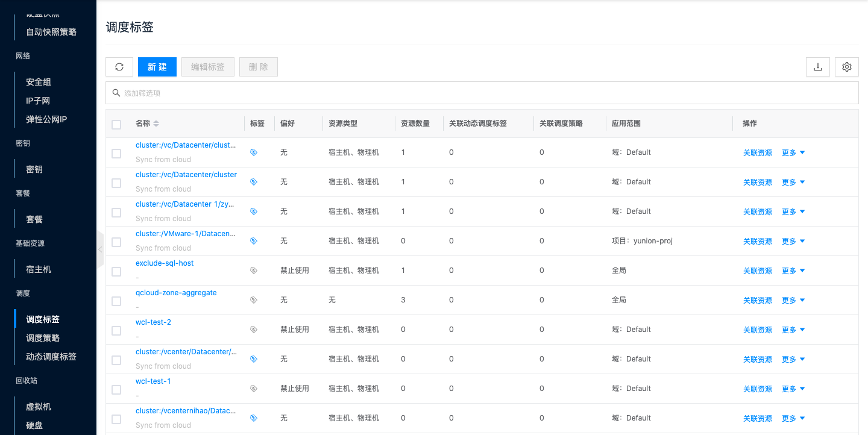The height and width of the screenshot is (435, 868).
Task: Open 自动快照策略 sidebar item
Action: pos(51,32)
